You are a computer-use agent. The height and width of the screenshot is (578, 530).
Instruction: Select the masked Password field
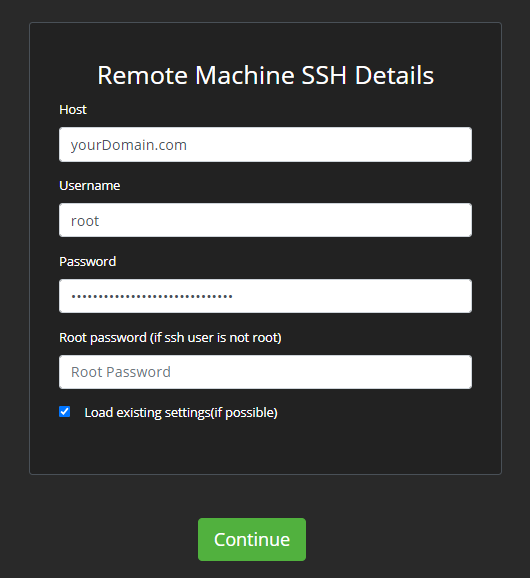click(265, 296)
